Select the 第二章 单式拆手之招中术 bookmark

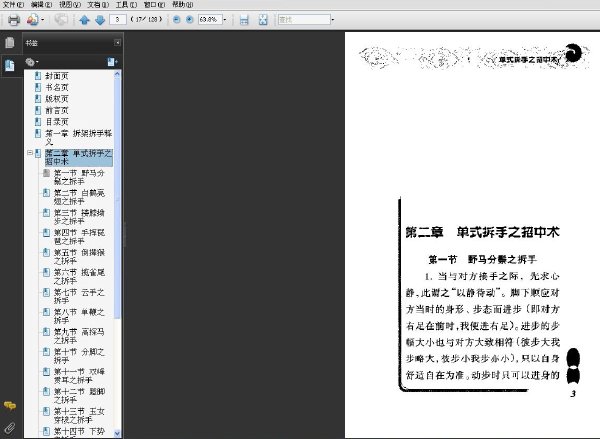point(78,157)
